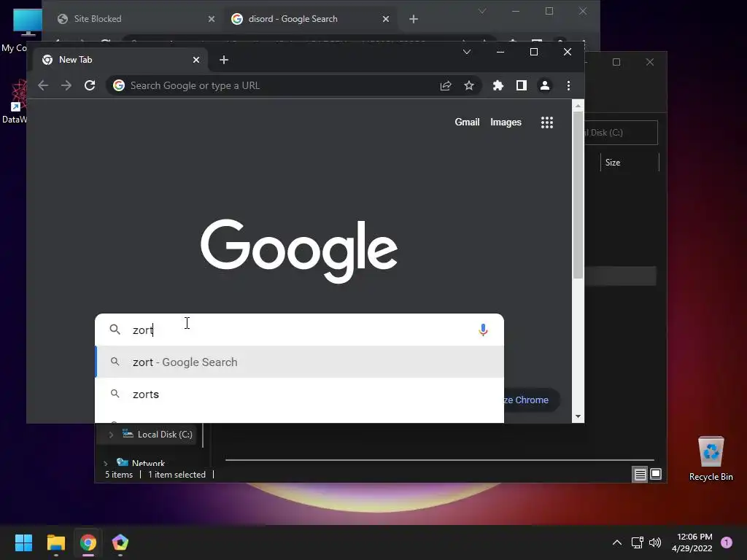Click '1 item selected' in status bar
The width and height of the screenshot is (747, 560).
[x=177, y=474]
